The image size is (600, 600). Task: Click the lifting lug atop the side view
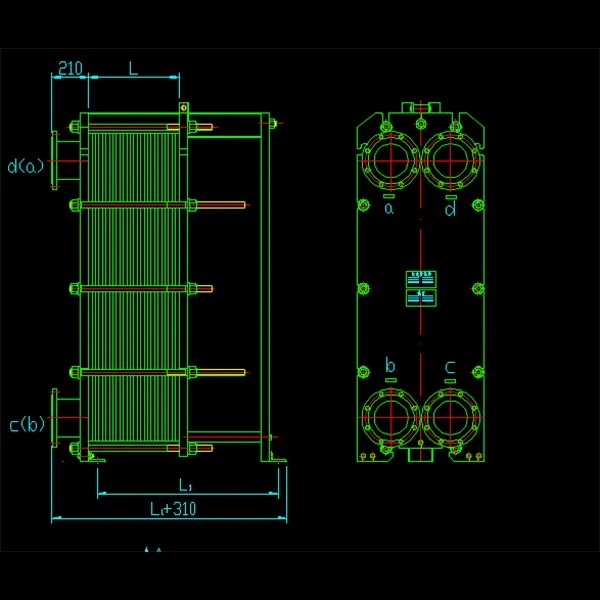(184, 107)
